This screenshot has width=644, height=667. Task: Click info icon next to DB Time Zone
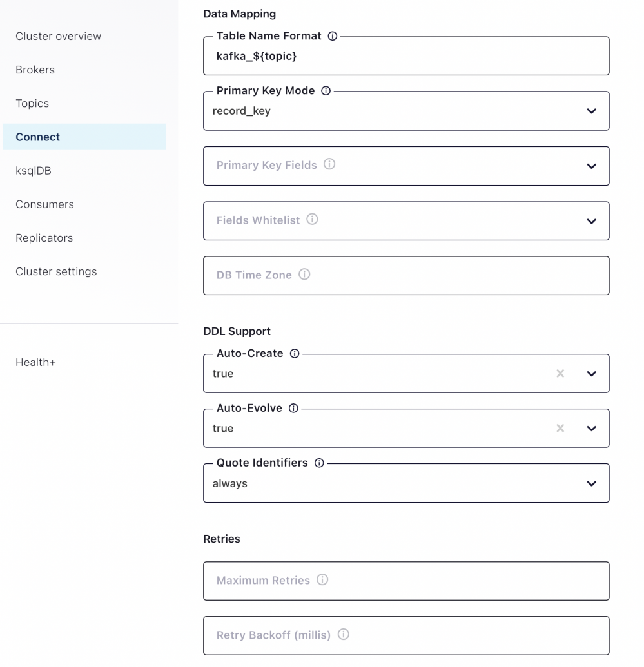click(x=304, y=275)
